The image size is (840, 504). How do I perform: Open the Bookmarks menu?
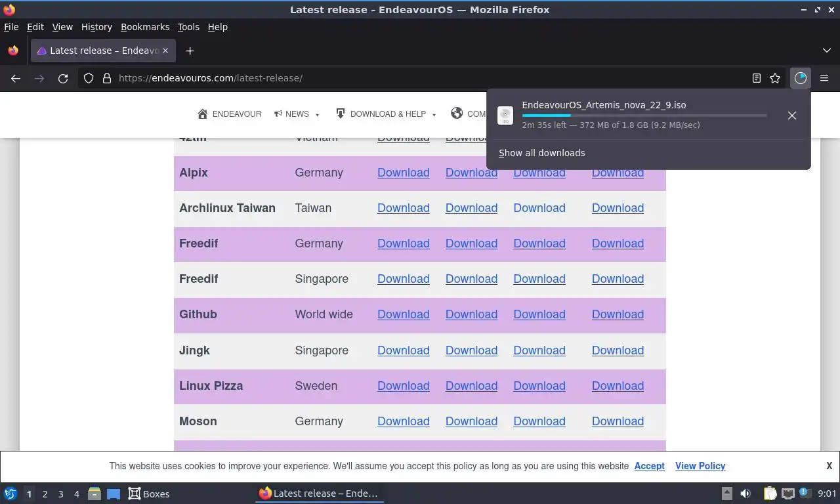click(145, 27)
